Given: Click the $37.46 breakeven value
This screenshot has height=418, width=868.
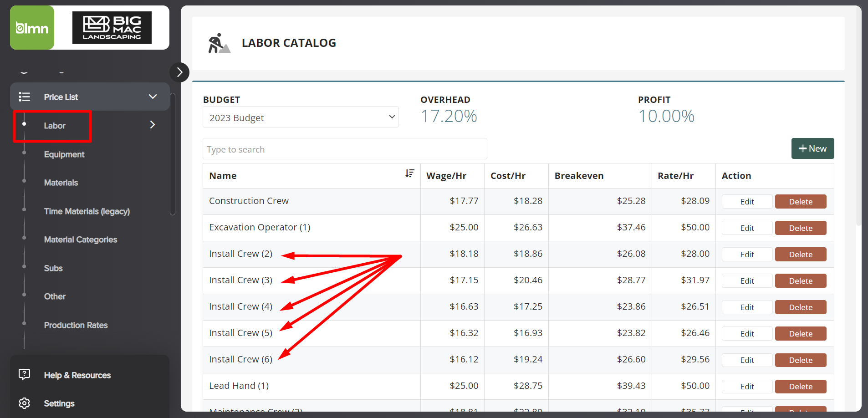Looking at the screenshot, I should 631,227.
